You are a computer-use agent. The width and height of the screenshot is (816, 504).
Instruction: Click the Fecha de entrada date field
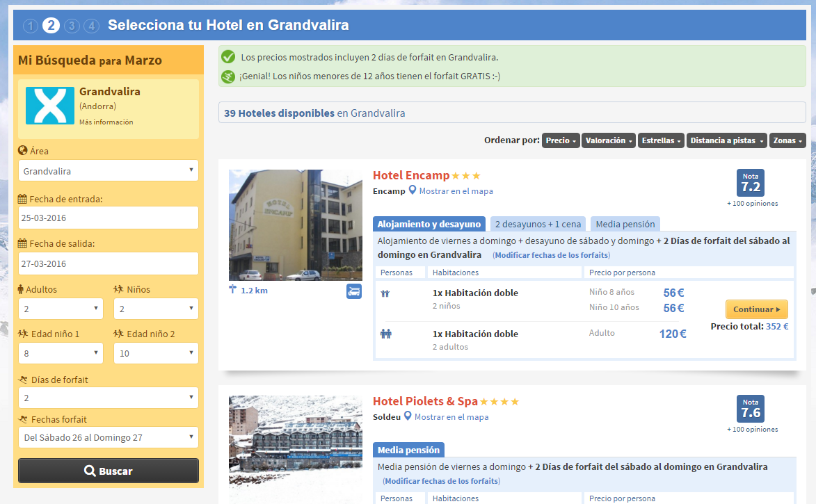click(x=109, y=218)
